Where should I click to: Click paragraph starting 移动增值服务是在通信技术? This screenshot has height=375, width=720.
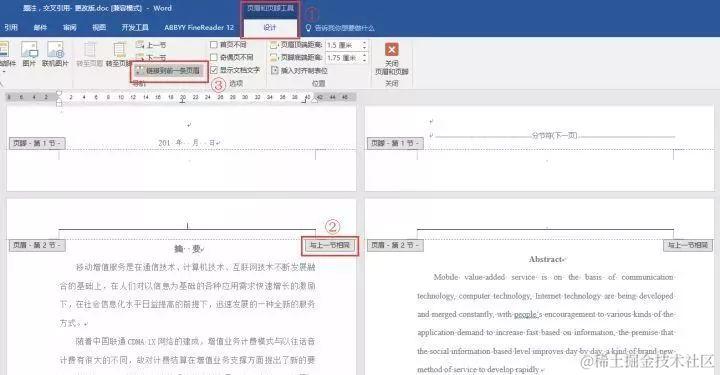(x=187, y=295)
